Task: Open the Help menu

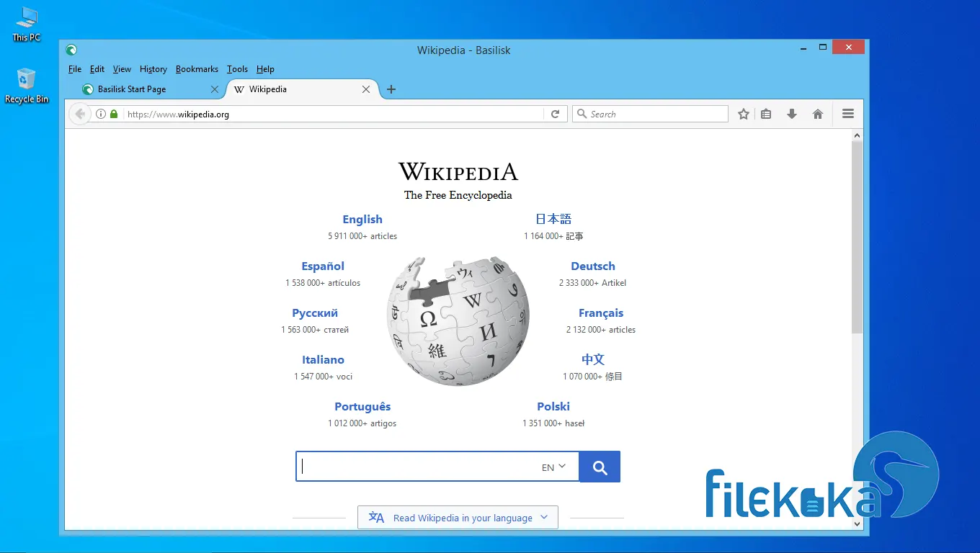Action: (265, 69)
